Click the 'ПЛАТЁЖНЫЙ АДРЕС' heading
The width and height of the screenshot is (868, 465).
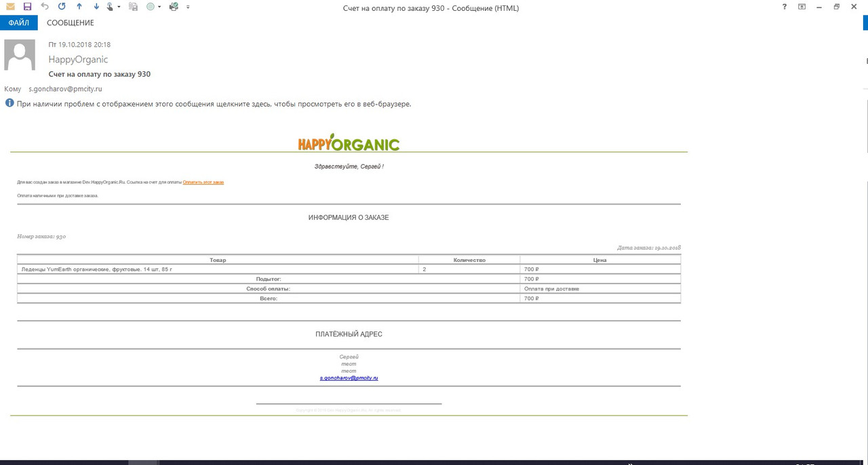point(349,334)
